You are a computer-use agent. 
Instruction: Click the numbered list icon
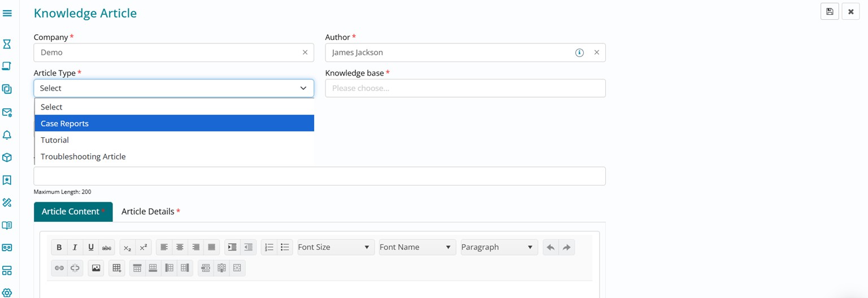tap(269, 247)
